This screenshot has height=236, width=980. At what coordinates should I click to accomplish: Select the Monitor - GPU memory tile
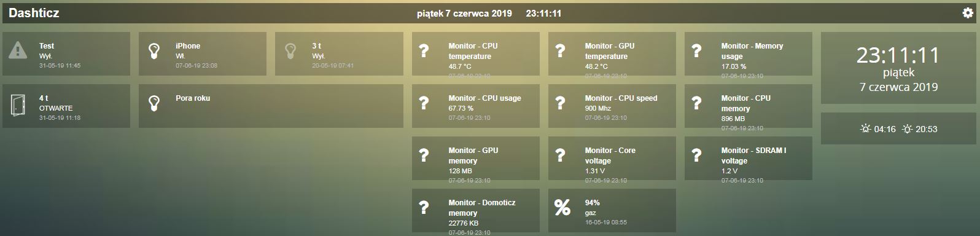pyautogui.click(x=476, y=159)
